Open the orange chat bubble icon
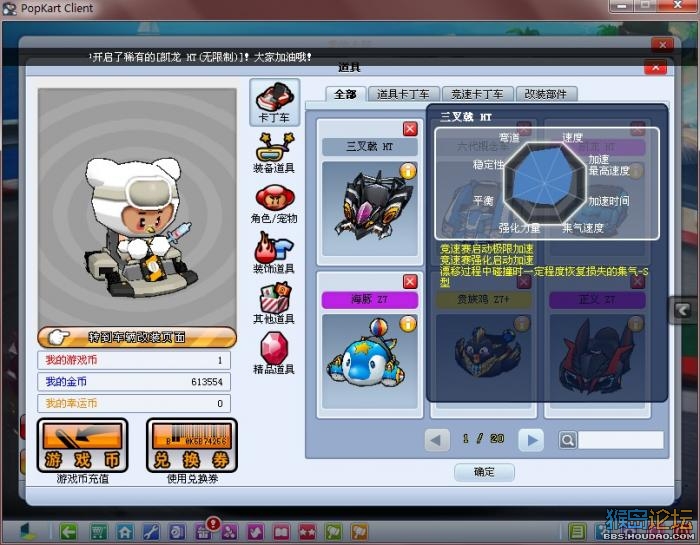This screenshot has width=700, height=545. (359, 532)
